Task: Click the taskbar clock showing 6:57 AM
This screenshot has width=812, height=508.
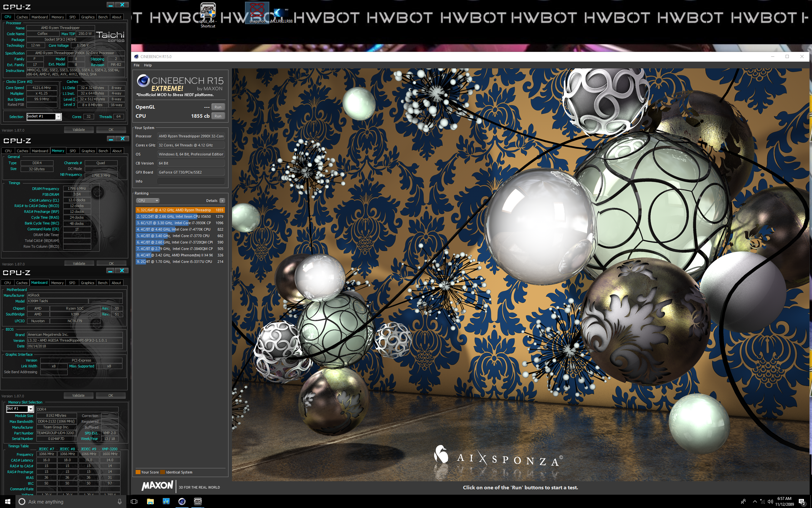Action: tap(784, 501)
